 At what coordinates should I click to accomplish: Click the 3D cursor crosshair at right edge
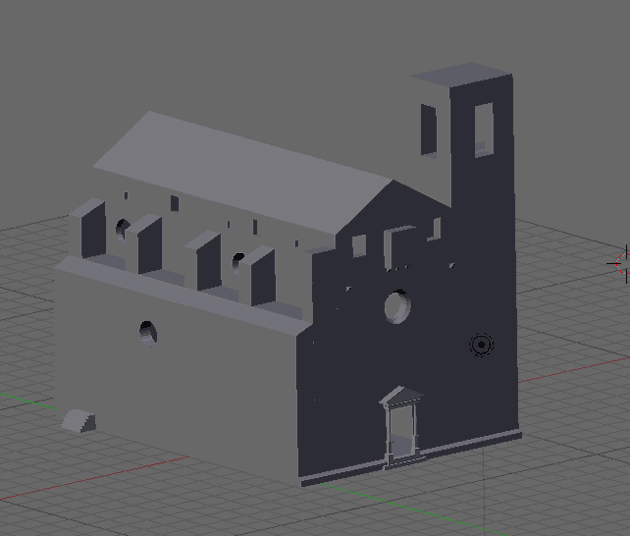[x=621, y=263]
